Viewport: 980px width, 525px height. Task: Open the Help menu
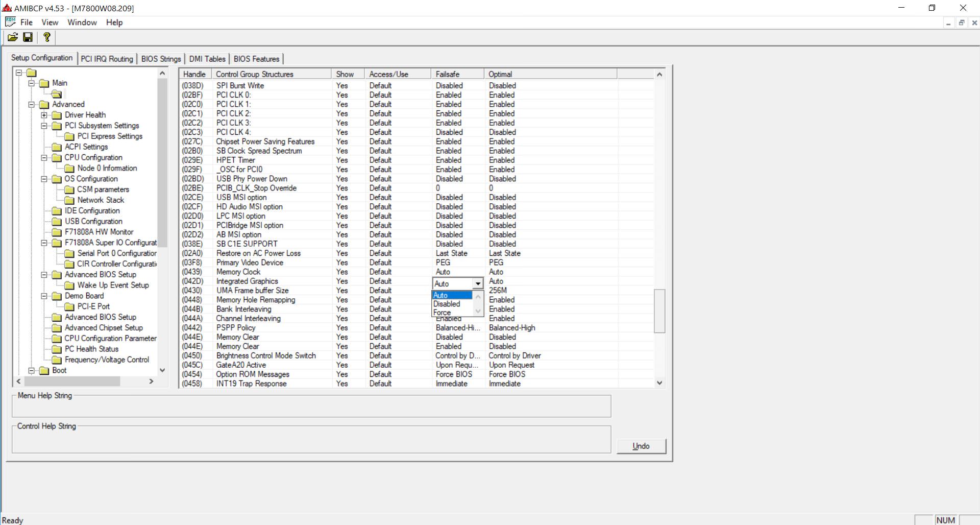click(114, 22)
